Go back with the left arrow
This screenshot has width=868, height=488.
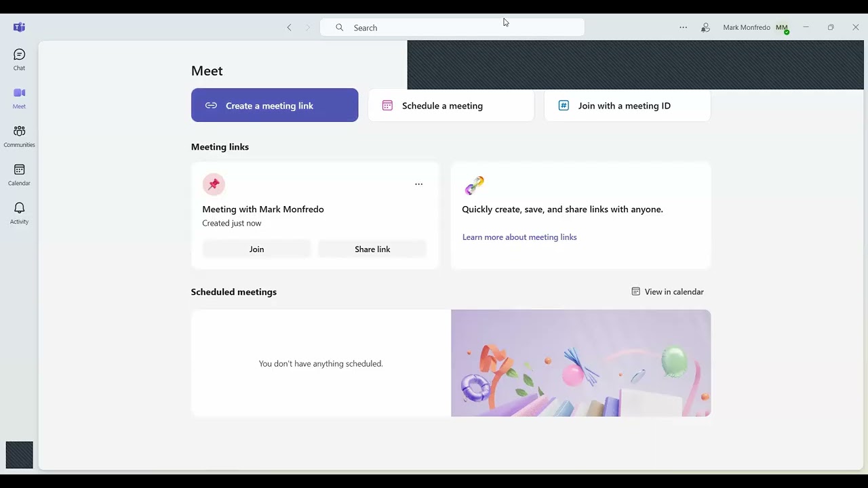pyautogui.click(x=290, y=28)
